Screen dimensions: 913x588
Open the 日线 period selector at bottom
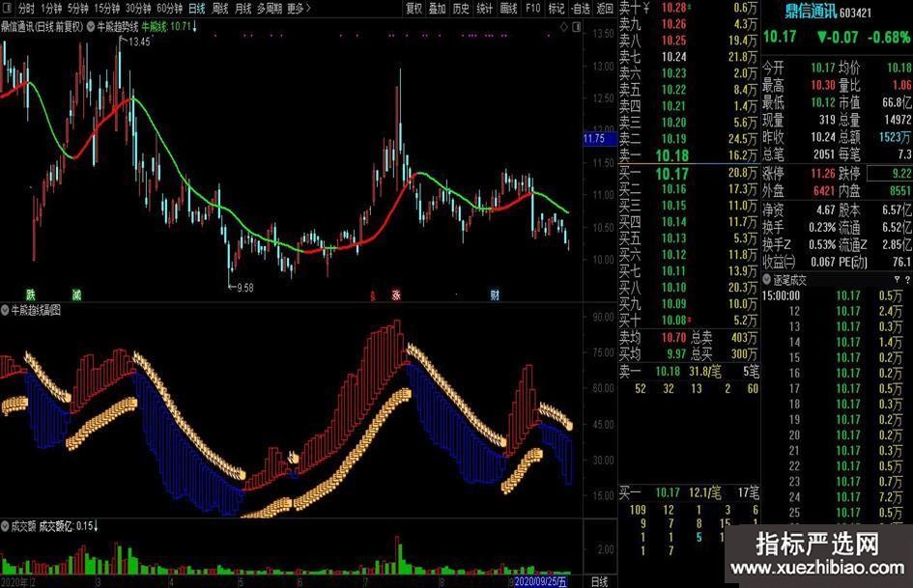(600, 581)
